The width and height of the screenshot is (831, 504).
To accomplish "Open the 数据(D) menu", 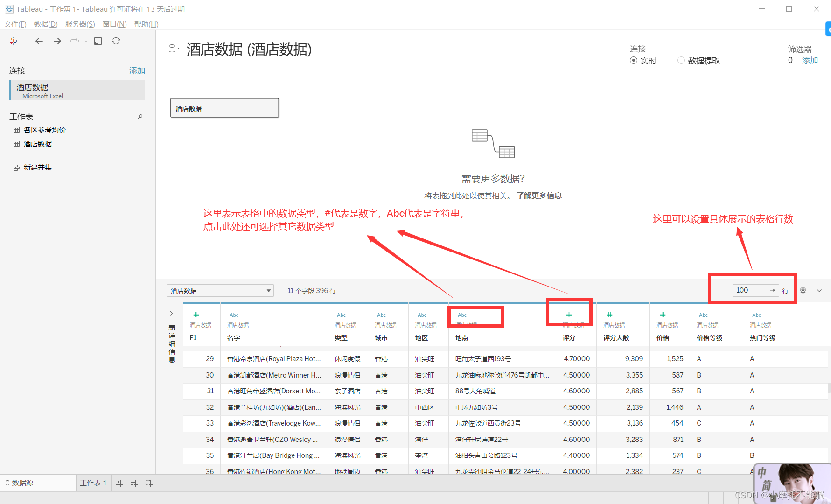I will pos(46,24).
